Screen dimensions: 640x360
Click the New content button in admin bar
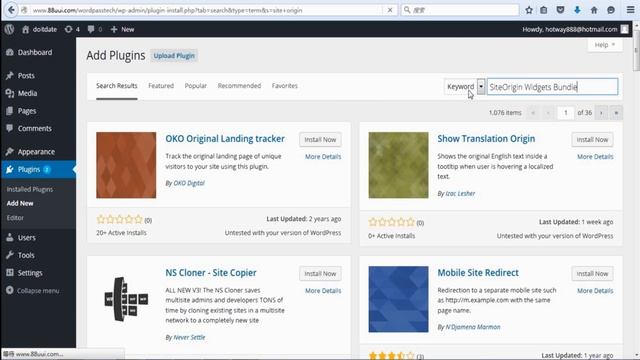122,29
